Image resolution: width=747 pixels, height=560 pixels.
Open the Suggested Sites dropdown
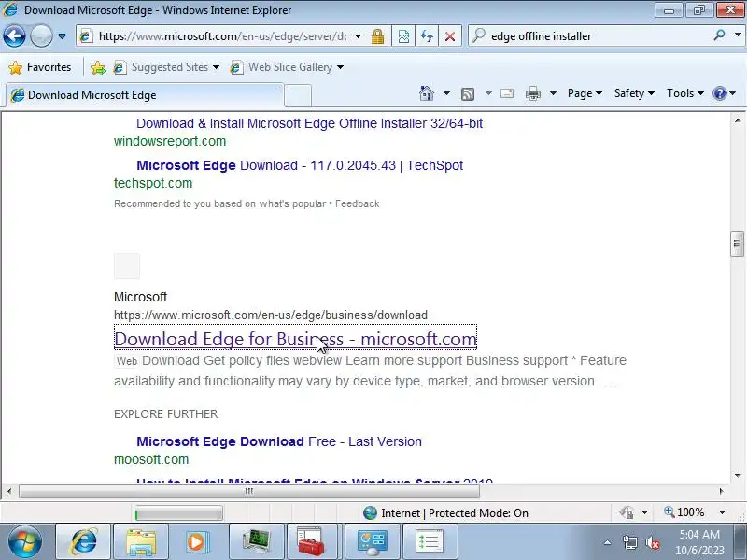point(166,67)
